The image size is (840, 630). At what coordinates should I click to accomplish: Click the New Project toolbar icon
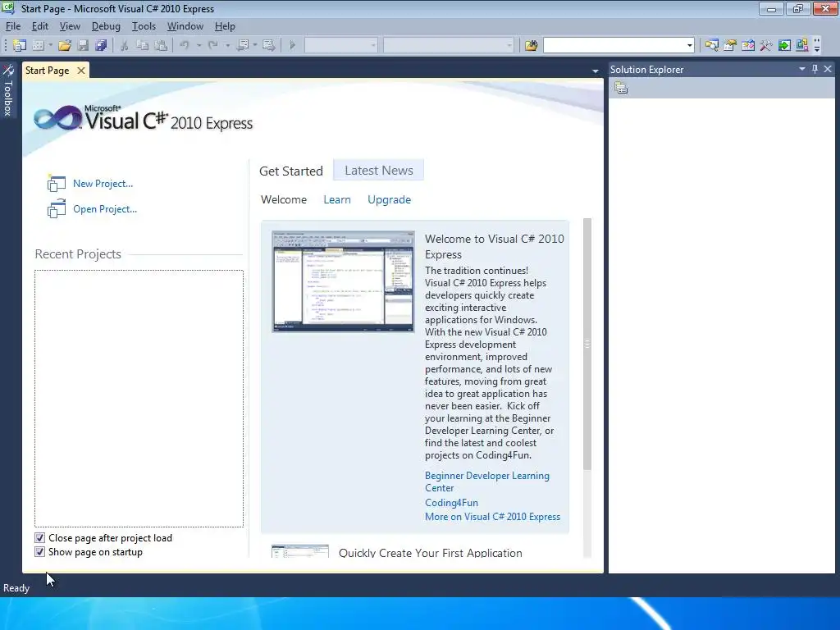coord(20,46)
